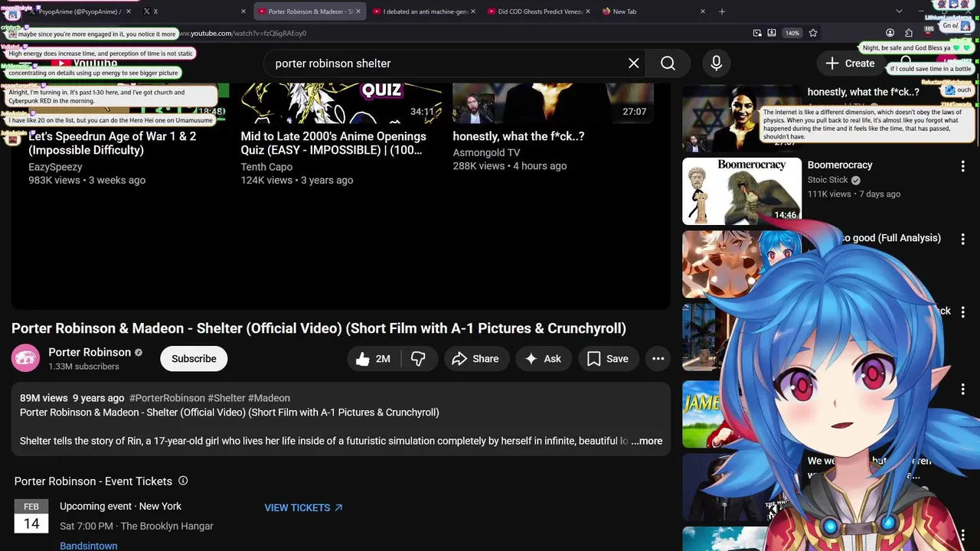Open the Porter Robinson channel name

point(90,352)
